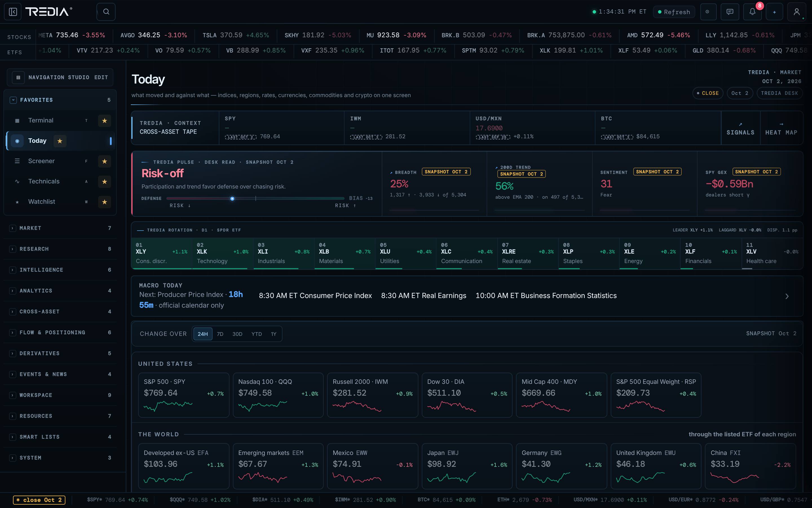Click the Technicals wave icon
Screen dimensions: 812x508
pos(17,181)
